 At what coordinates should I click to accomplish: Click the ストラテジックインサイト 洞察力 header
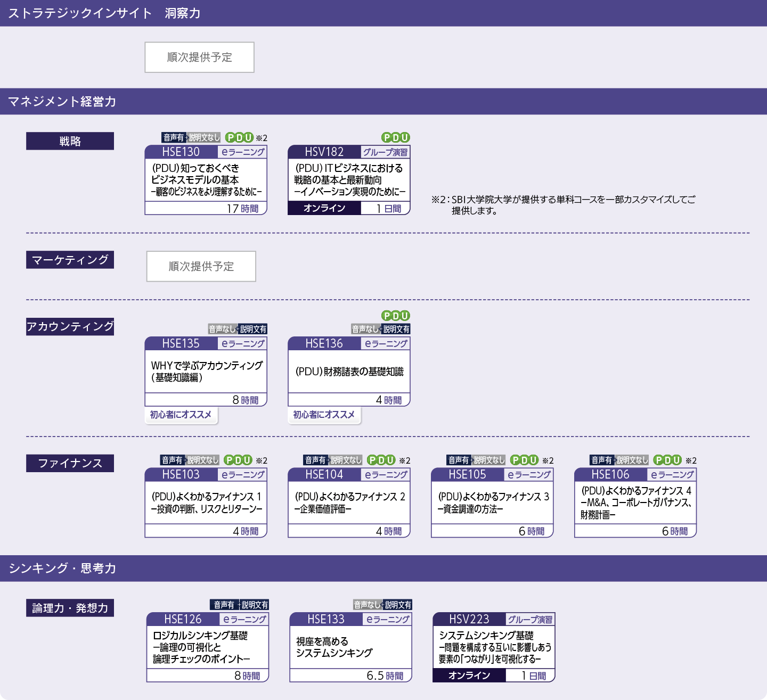383,13
